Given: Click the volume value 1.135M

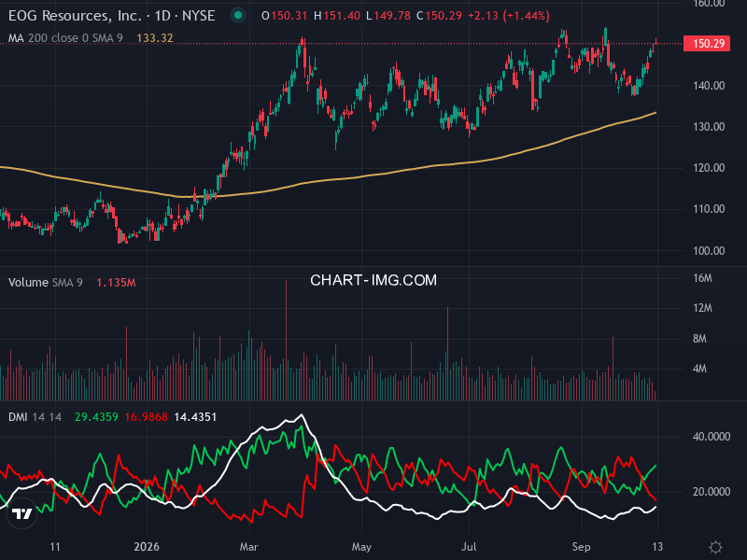Looking at the screenshot, I should pyautogui.click(x=116, y=283).
